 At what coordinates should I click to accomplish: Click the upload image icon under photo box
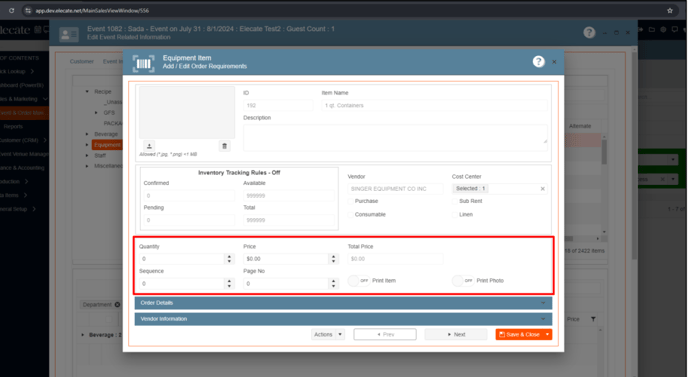pyautogui.click(x=149, y=146)
